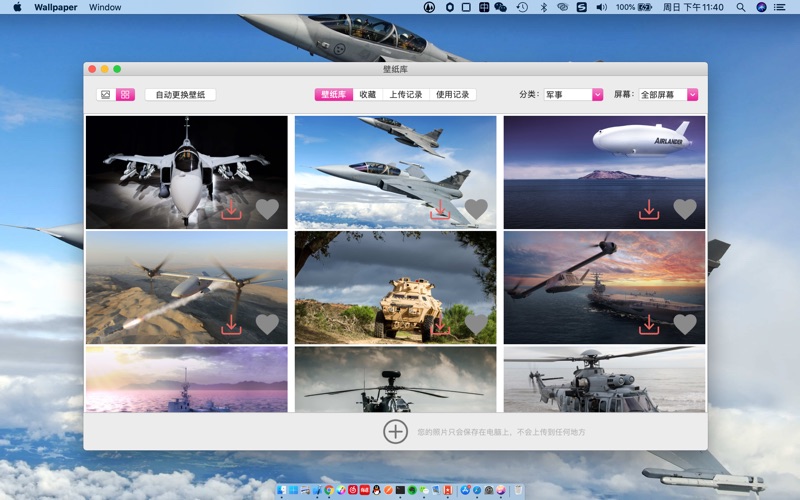
Task: Open Notification Center
Action: (780, 7)
